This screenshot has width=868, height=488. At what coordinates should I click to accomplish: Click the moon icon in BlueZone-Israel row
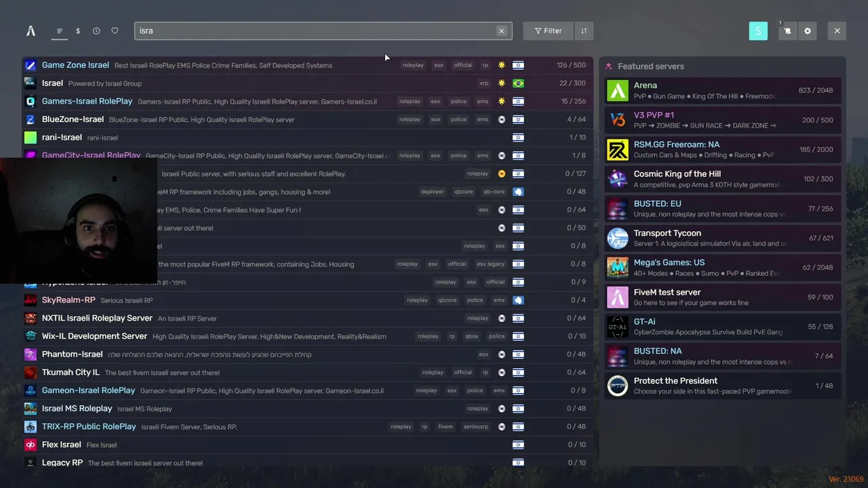(x=502, y=119)
